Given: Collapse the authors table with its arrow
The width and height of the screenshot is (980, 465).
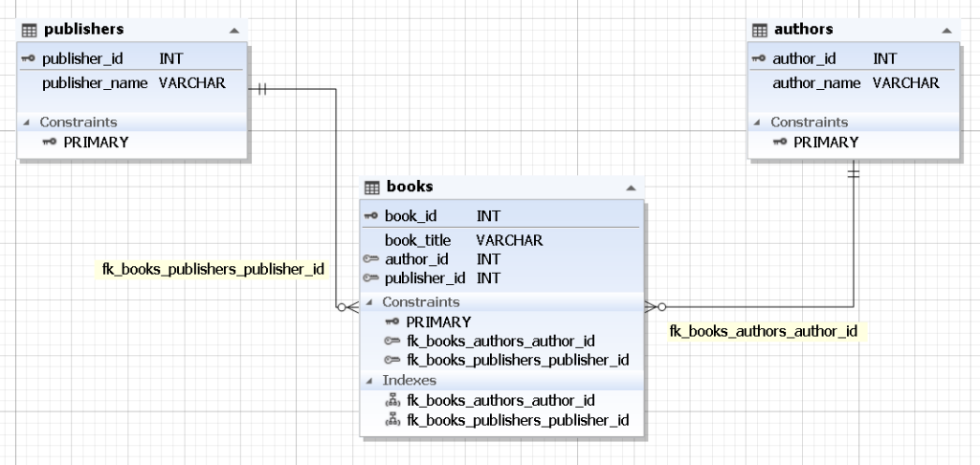Looking at the screenshot, I should tap(947, 30).
